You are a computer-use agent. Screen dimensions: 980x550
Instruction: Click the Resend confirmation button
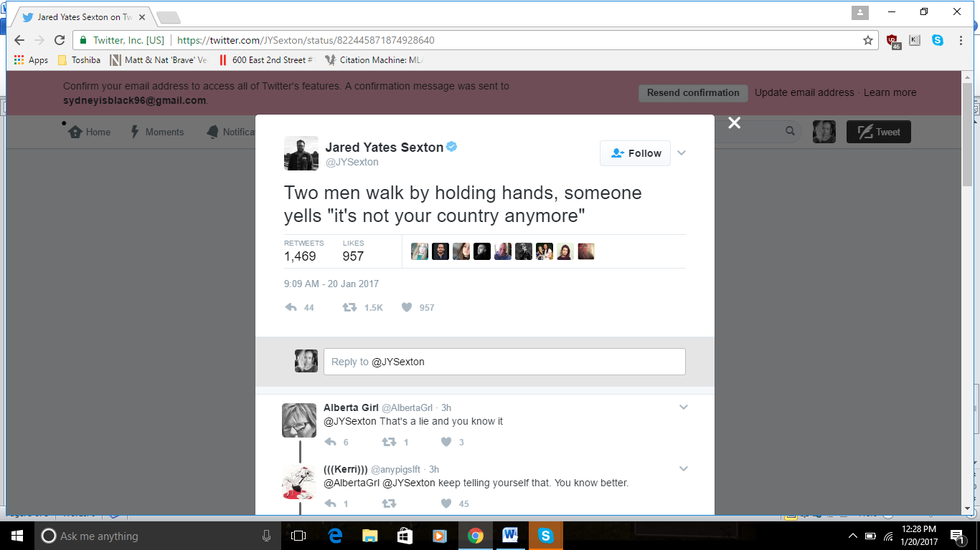(x=693, y=92)
